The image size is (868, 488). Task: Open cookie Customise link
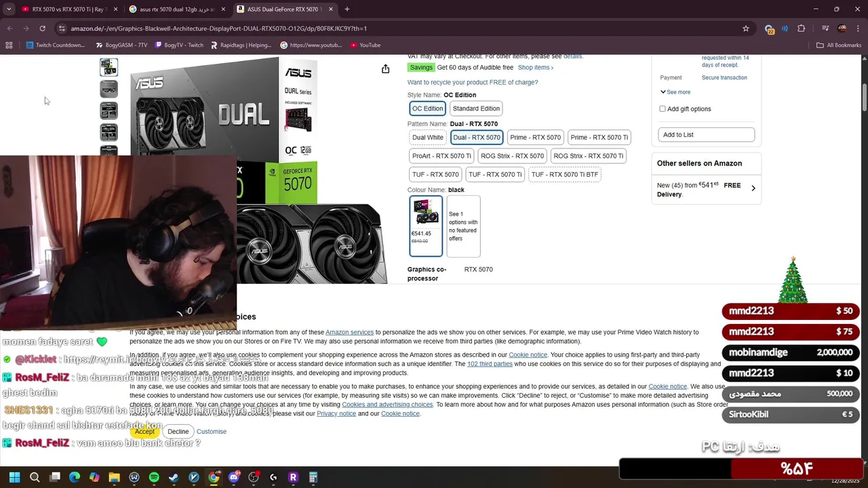coord(212,432)
